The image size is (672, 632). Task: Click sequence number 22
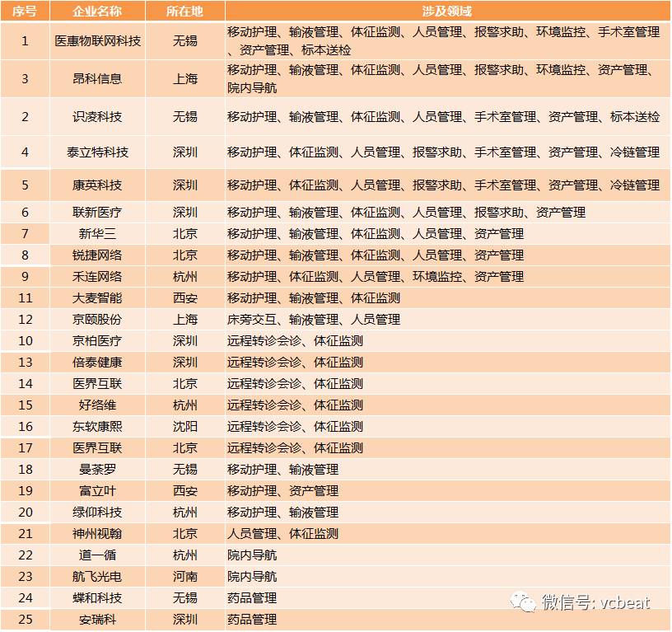click(x=25, y=555)
